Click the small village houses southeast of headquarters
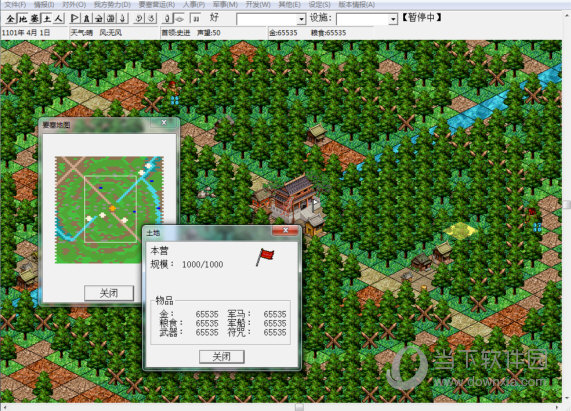The height and width of the screenshot is (411, 571). coord(432,256)
